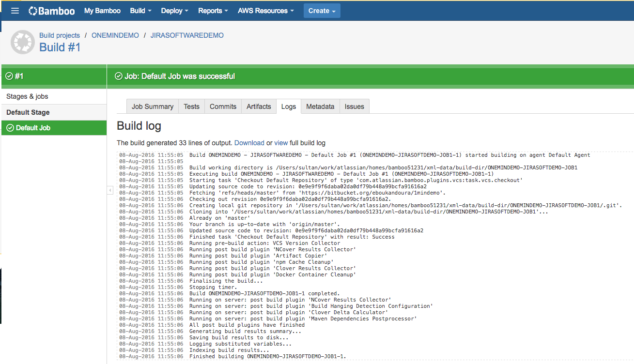This screenshot has height=364, width=634.
Task: Select Default Job in the sidebar
Action: coord(54,128)
